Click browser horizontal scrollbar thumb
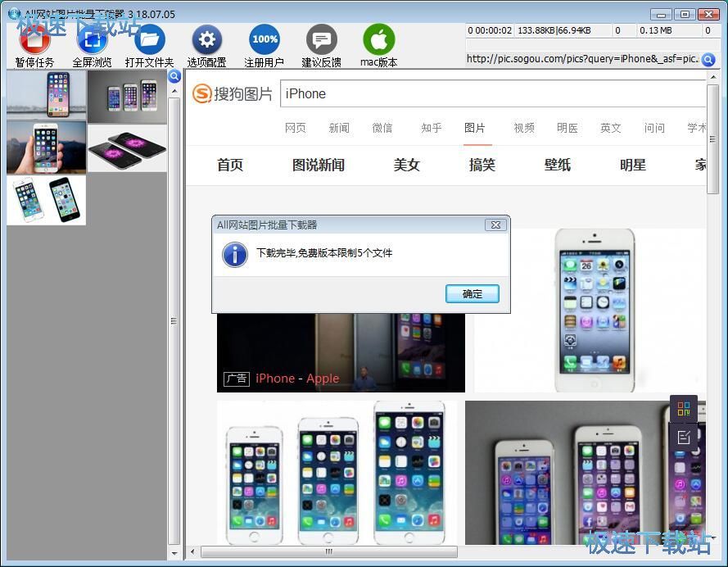 pos(328,551)
